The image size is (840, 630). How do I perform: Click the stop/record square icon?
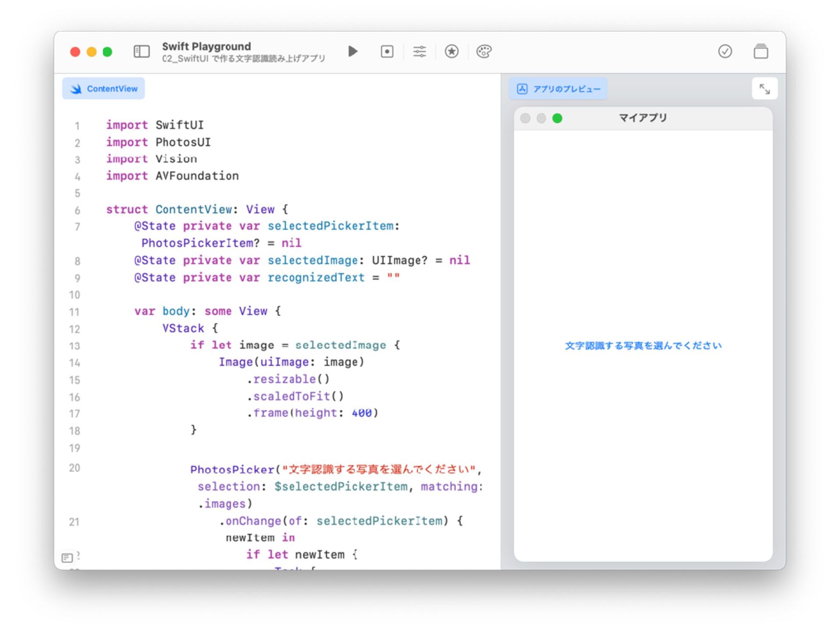(387, 52)
